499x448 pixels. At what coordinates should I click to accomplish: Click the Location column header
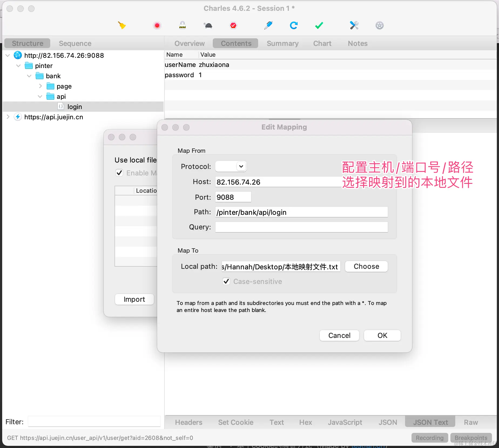click(x=146, y=191)
